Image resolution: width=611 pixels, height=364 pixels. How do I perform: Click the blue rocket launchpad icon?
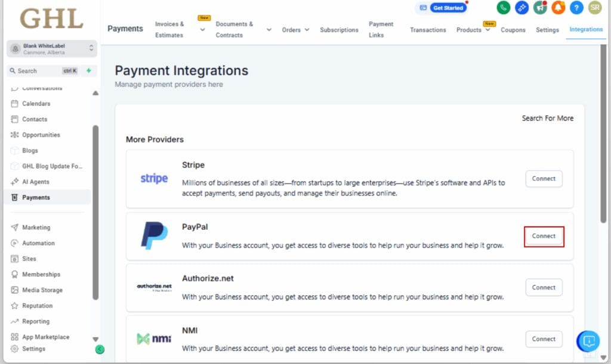522,8
